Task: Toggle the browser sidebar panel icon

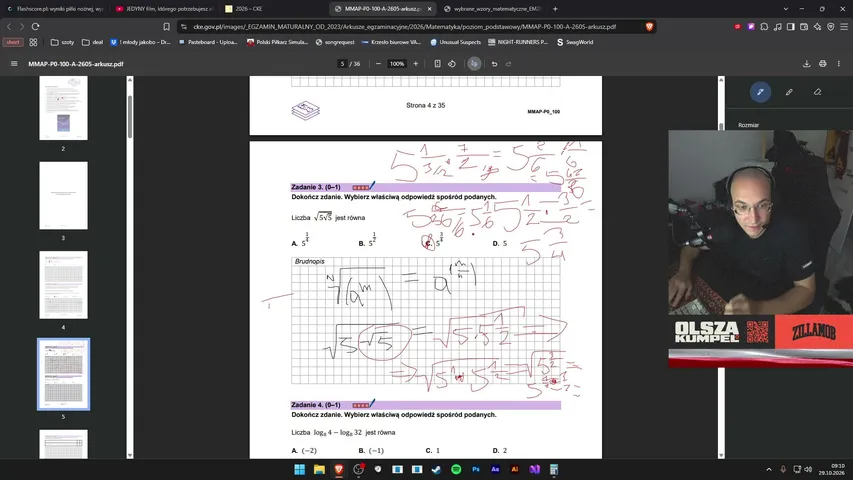Action: click(x=790, y=26)
